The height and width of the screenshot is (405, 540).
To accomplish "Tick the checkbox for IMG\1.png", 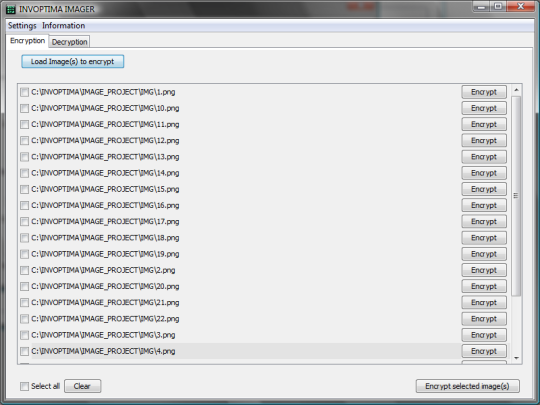I will pyautogui.click(x=24, y=92).
